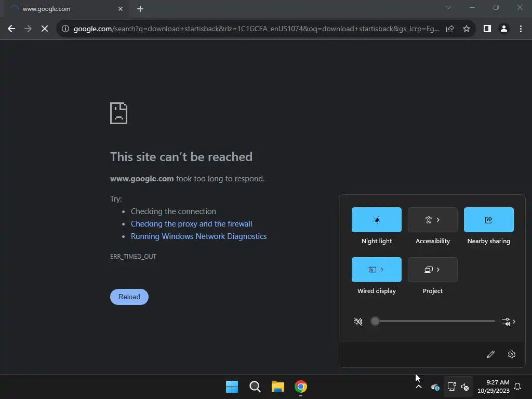Bookmark this page with the star icon
This screenshot has height=399, width=532.
467,29
